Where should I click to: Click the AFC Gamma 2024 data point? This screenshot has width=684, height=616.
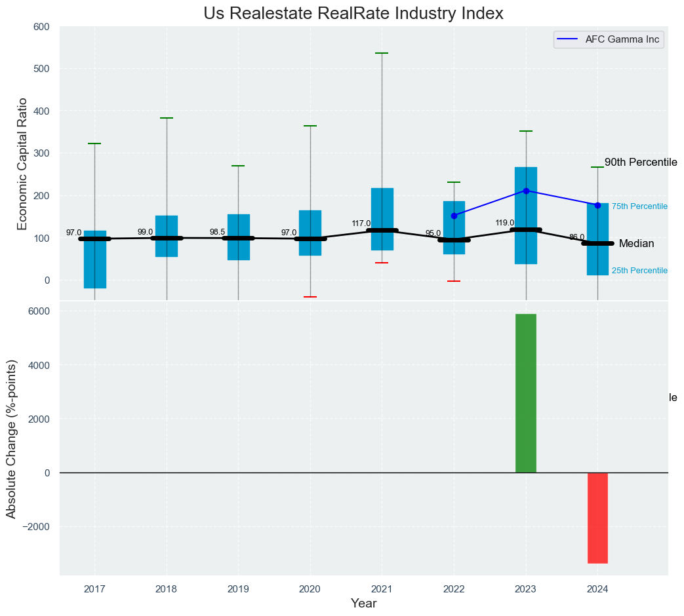597,205
